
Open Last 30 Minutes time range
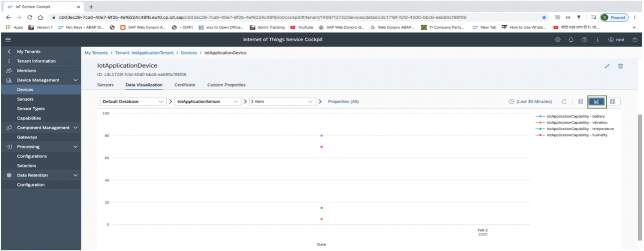tap(534, 101)
